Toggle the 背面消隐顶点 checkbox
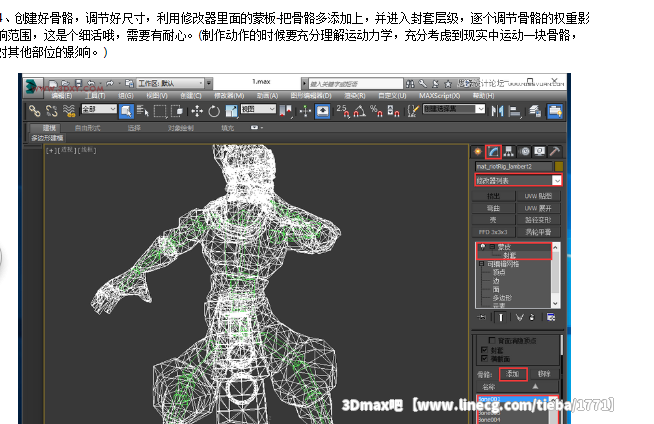Image resolution: width=654 pixels, height=424 pixels. [492, 341]
